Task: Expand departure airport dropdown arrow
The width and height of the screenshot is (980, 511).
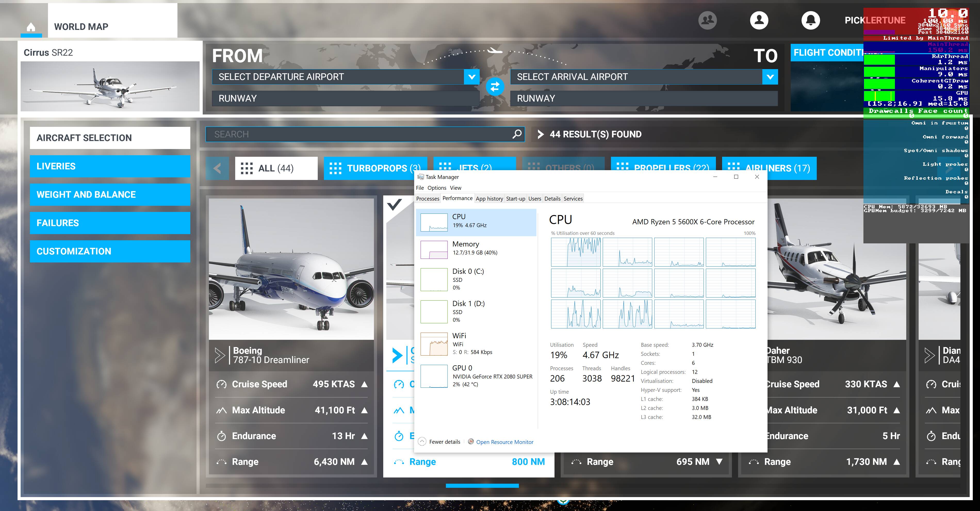Action: [x=472, y=77]
